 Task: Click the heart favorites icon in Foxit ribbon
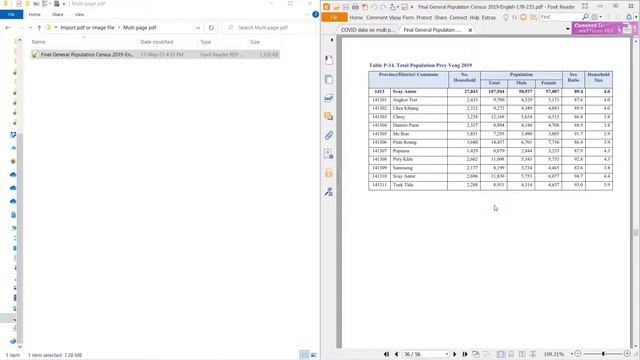[523, 18]
